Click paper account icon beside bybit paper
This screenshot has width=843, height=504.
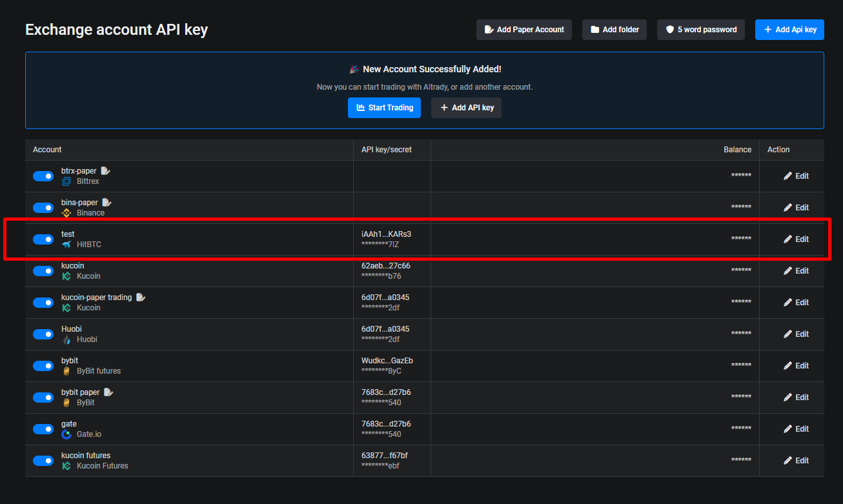(x=108, y=392)
